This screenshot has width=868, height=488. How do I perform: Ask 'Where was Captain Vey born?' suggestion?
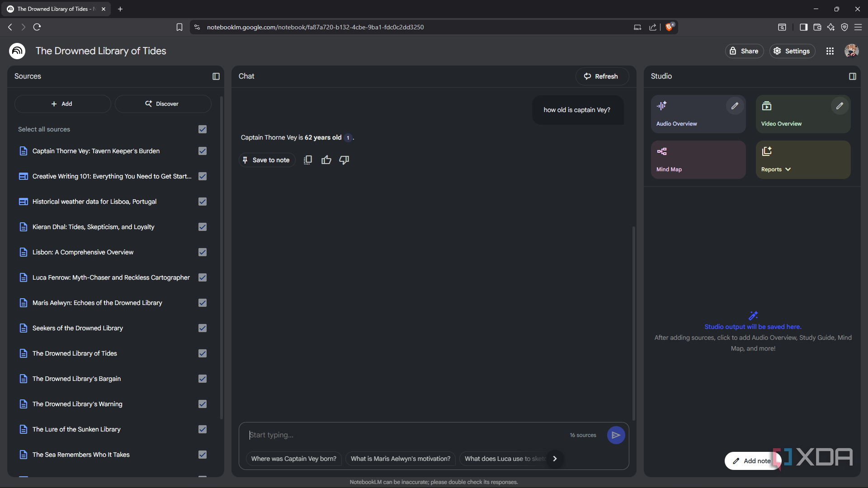click(294, 459)
